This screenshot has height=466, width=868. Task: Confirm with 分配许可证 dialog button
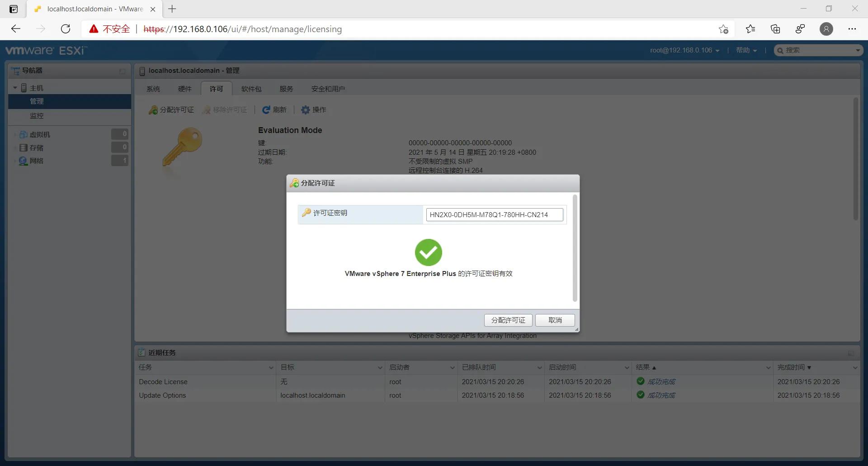coord(508,320)
